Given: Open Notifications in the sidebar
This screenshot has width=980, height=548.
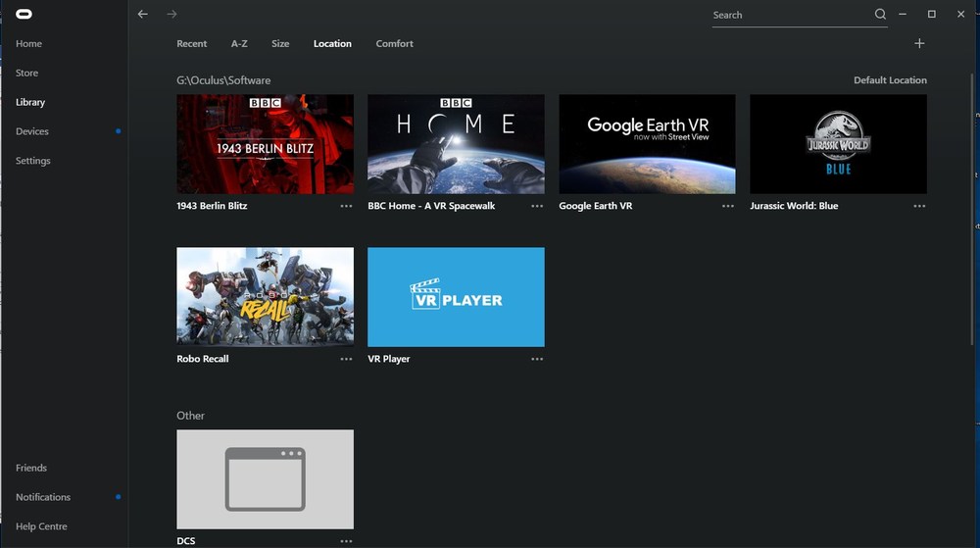Looking at the screenshot, I should 43,497.
